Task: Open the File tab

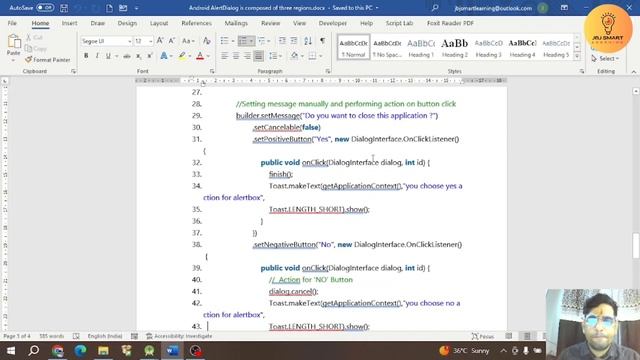Action: (x=12, y=23)
